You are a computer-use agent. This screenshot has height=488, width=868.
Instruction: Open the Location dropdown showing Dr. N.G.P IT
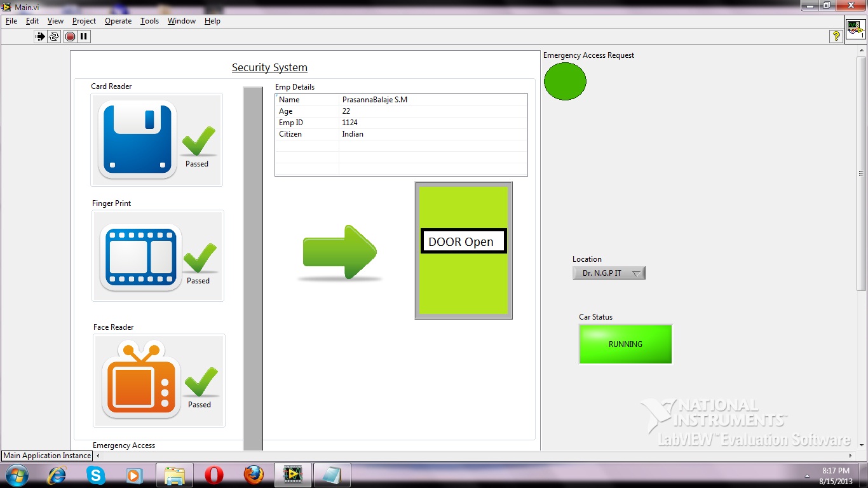pos(608,273)
